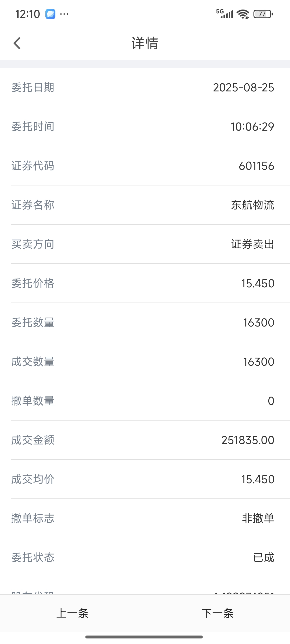Screen dimensions: 290x644
Task: Go to previous record 上一条
Action: [x=72, y=613]
